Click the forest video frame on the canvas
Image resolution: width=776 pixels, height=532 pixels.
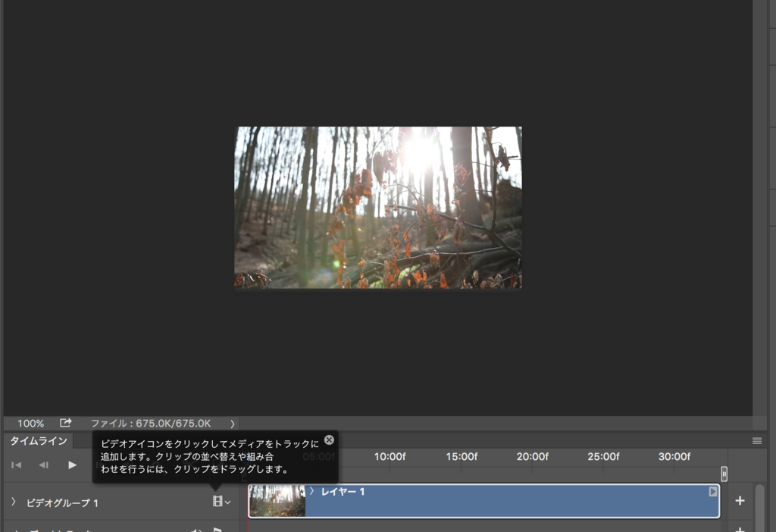coord(378,208)
